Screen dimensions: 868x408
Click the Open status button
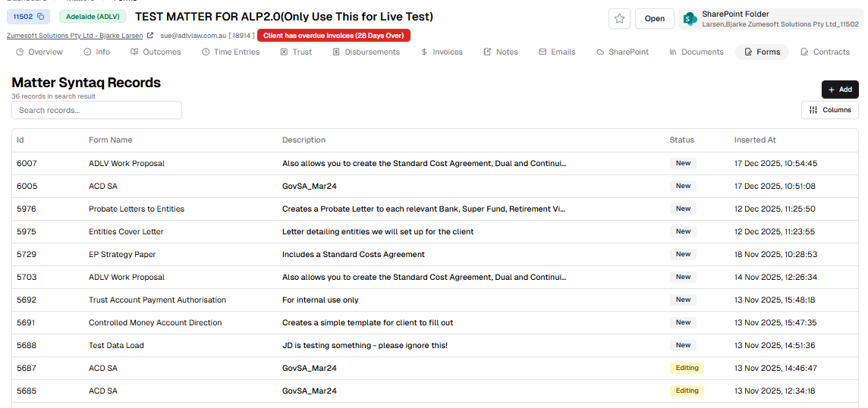tap(654, 19)
